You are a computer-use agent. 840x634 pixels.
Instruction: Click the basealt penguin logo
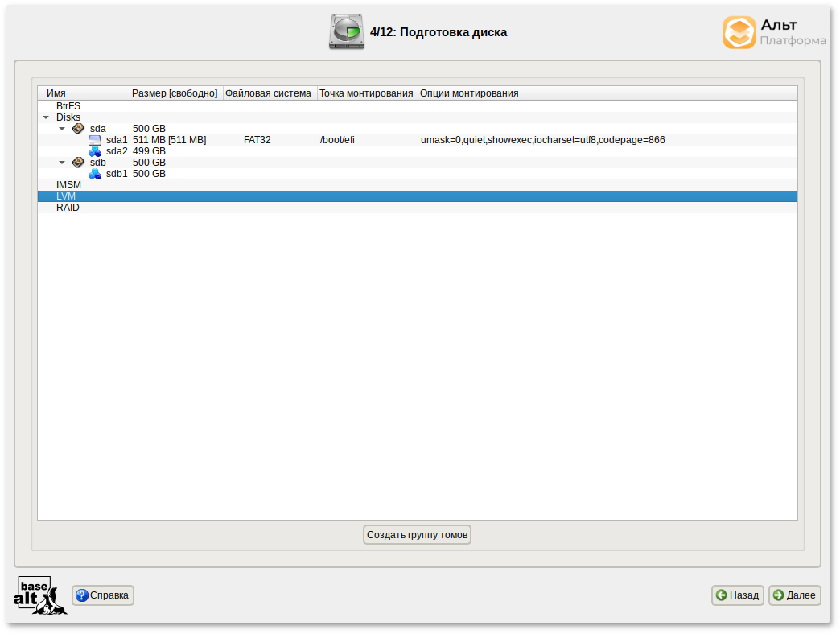(x=39, y=595)
